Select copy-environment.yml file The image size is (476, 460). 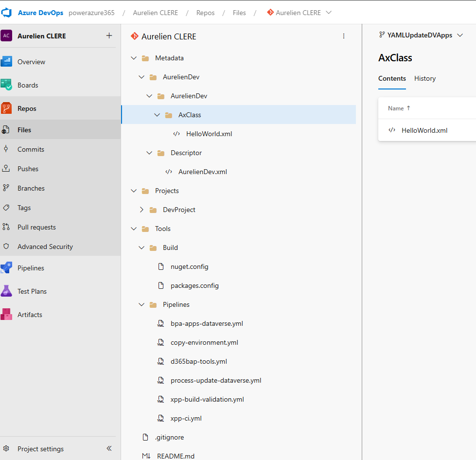[x=204, y=342]
